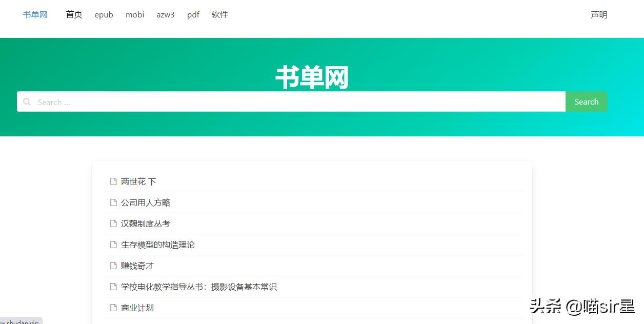Screen dimensions: 644x324
Task: Open the mobi section in the navigation
Action: coord(134,14)
